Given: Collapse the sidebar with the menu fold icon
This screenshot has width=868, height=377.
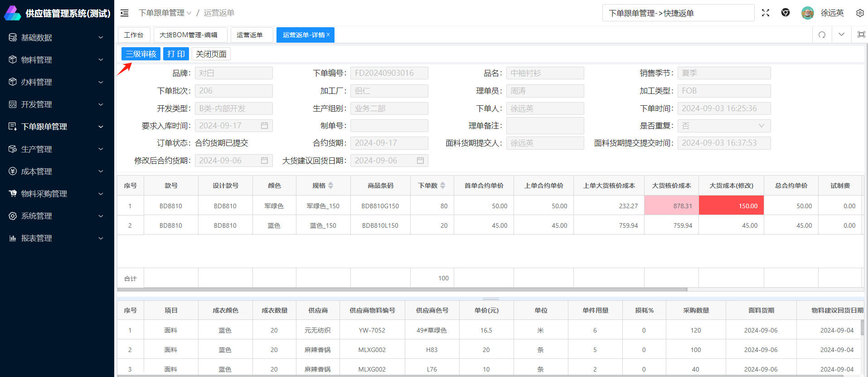Looking at the screenshot, I should pos(124,13).
